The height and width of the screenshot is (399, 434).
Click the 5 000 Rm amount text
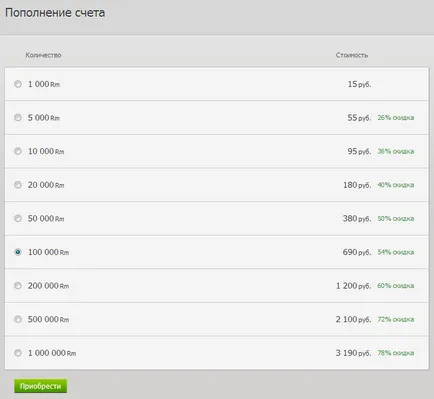pyautogui.click(x=44, y=118)
